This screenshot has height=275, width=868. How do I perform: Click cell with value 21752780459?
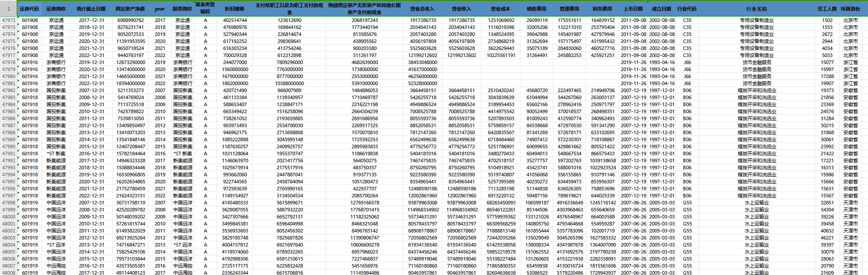[130, 189]
